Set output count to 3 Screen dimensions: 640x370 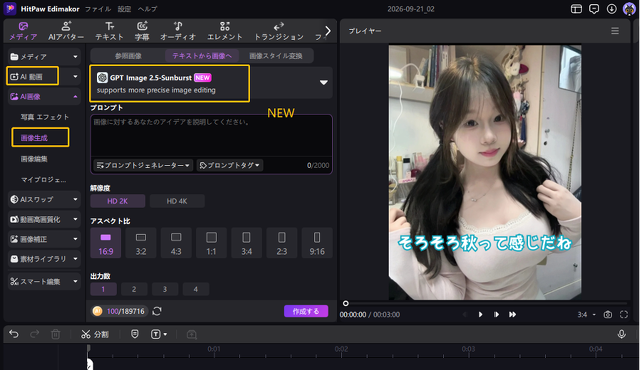165,289
